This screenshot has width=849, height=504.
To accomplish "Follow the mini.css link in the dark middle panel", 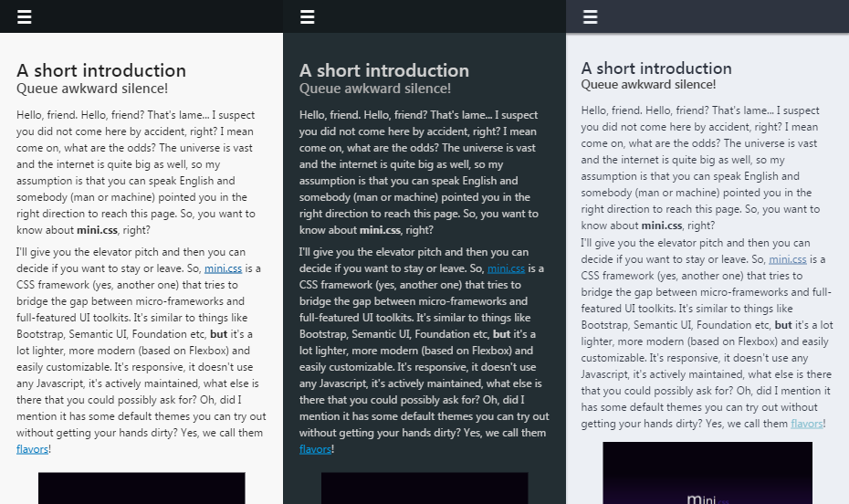I will pyautogui.click(x=506, y=268).
